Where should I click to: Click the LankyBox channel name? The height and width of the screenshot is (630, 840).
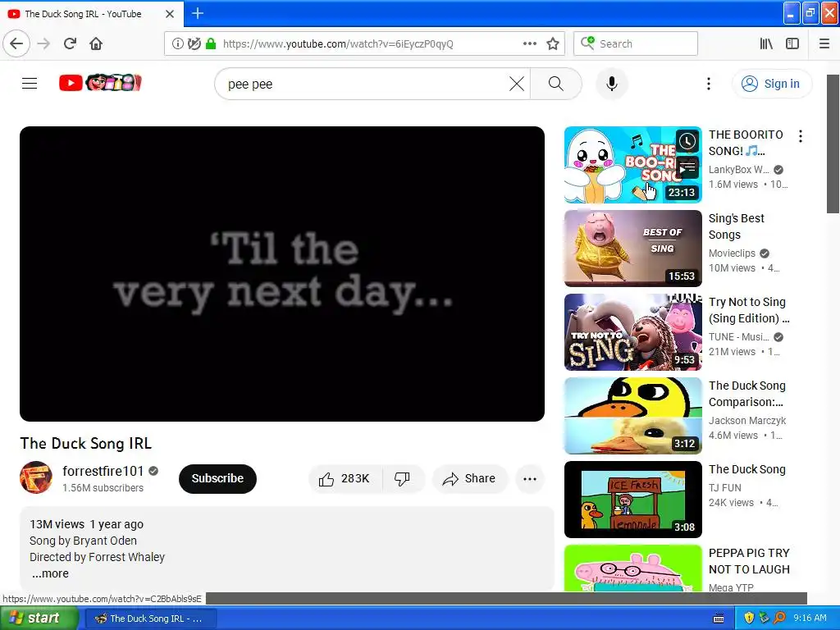coord(739,169)
